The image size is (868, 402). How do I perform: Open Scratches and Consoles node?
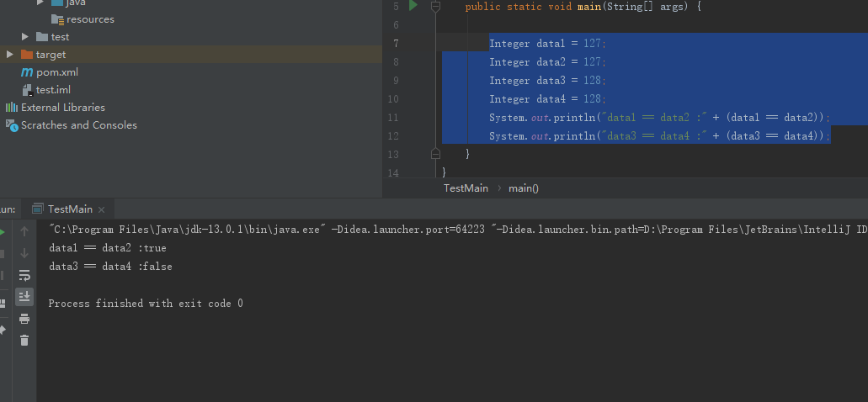tap(72, 125)
